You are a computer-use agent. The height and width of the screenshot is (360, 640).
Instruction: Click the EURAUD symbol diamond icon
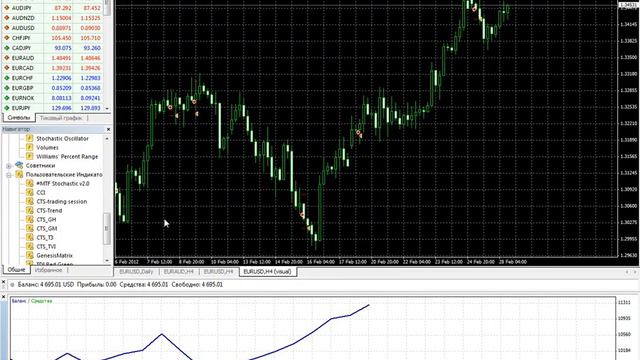pyautogui.click(x=7, y=58)
